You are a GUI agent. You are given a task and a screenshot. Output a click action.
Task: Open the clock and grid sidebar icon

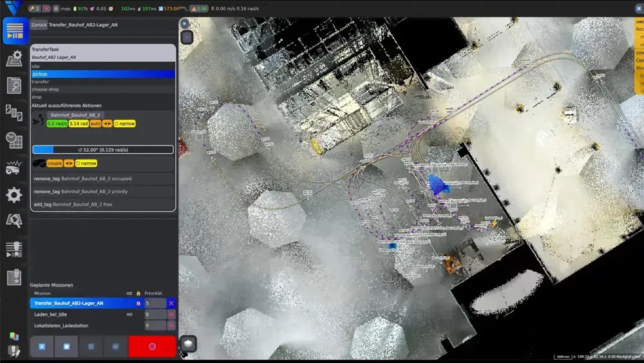coord(14,140)
